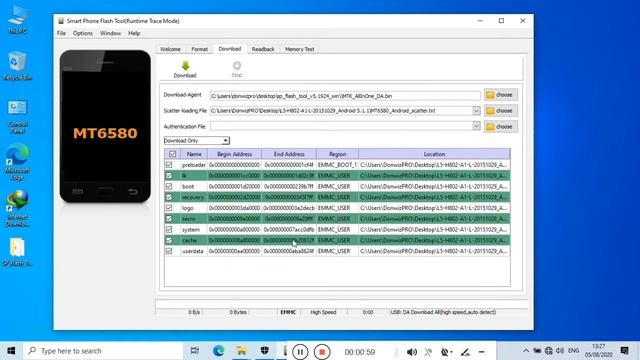Open Windows Security shield on taskbar

(x=264, y=351)
